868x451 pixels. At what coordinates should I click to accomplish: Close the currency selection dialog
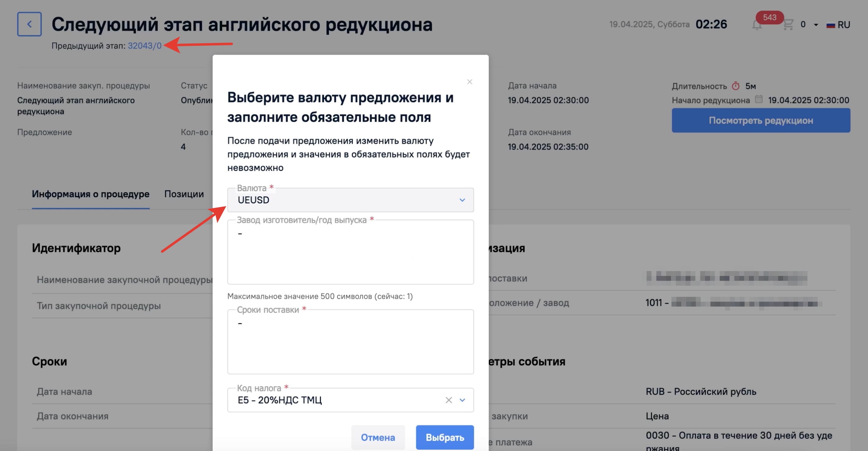point(469,82)
